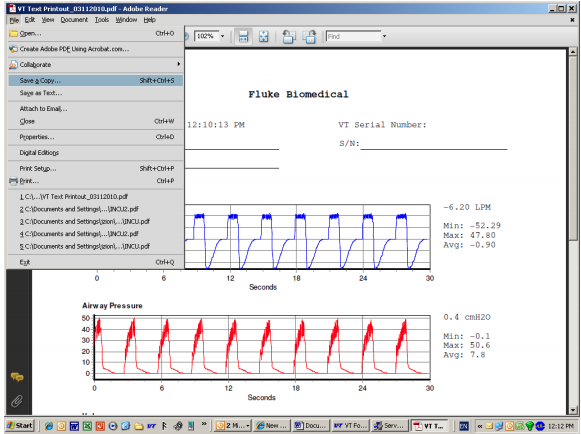
Task: Expand the Quick Launch overflow chevron
Action: [204, 424]
